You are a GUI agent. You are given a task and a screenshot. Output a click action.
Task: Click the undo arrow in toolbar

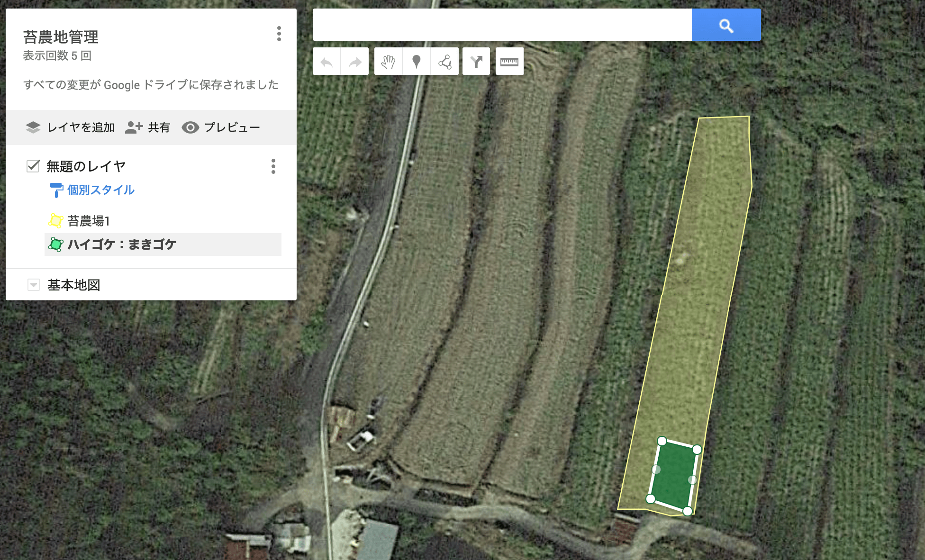pos(326,62)
